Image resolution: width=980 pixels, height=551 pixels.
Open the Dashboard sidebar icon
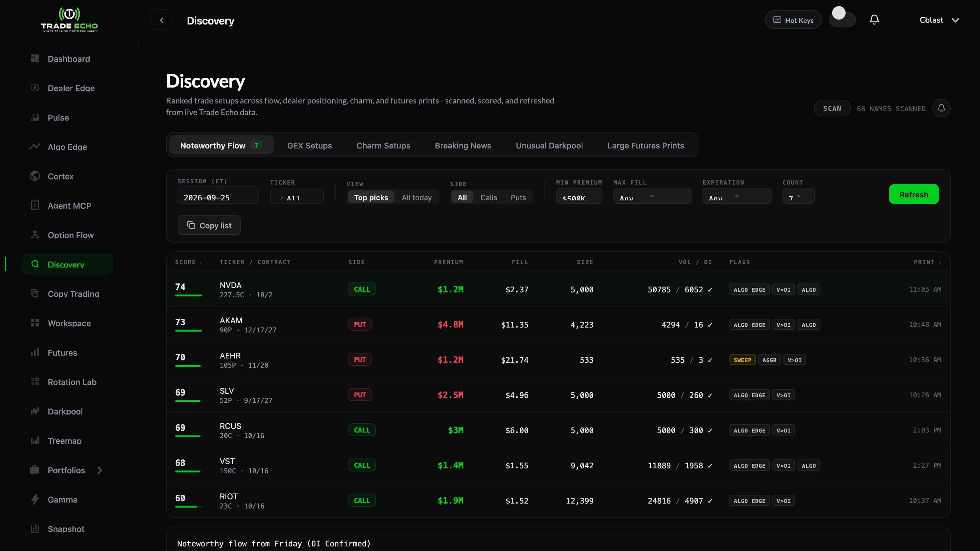pyautogui.click(x=35, y=58)
